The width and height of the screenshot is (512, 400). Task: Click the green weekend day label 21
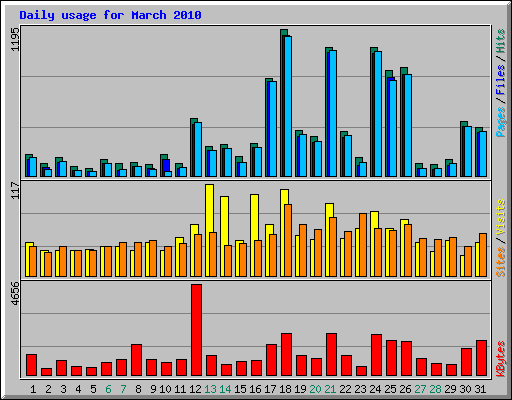tap(330, 389)
